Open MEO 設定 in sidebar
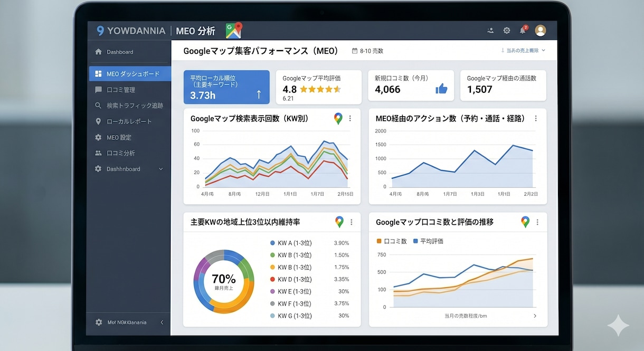 point(129,137)
